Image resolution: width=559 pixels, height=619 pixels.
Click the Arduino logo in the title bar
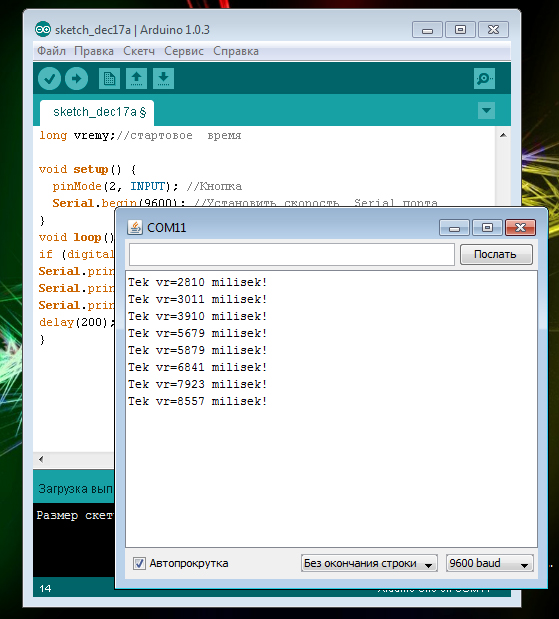coord(43,30)
